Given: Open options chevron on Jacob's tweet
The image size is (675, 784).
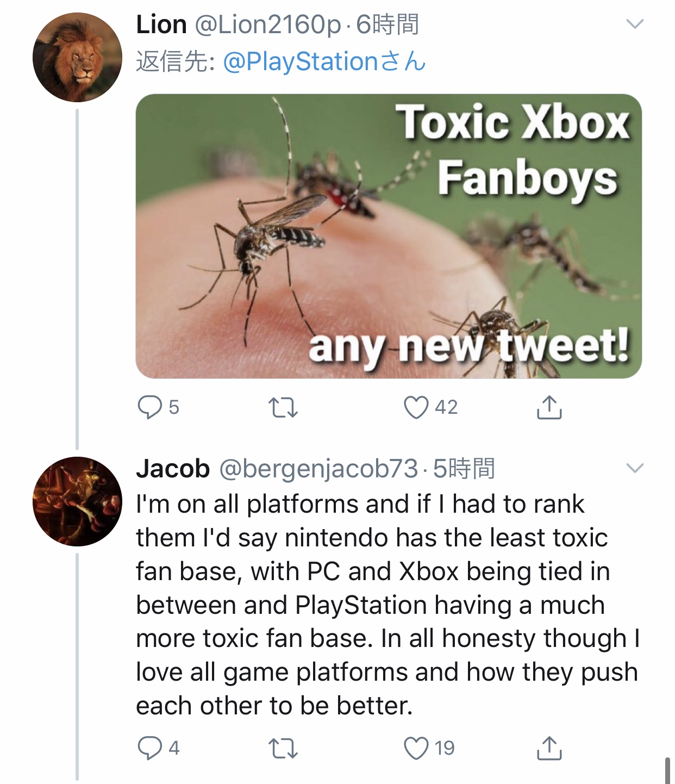Looking at the screenshot, I should coord(635,468).
